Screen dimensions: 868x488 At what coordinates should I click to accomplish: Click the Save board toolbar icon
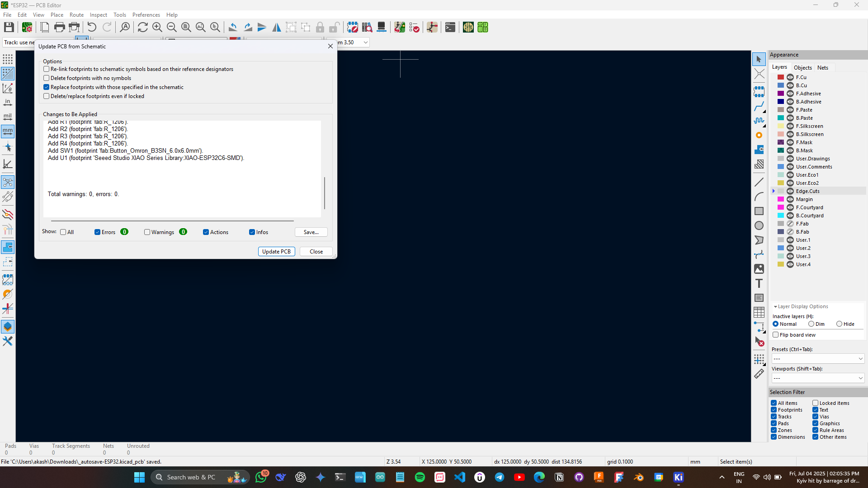[9, 28]
